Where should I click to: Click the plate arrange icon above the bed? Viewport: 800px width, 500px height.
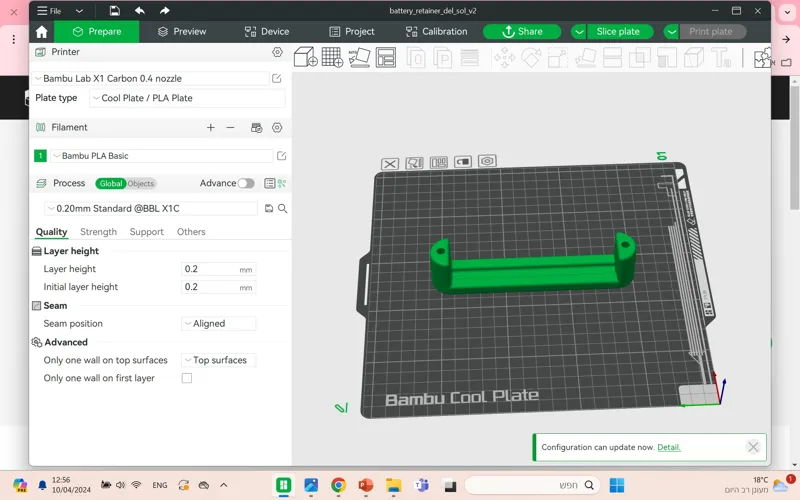(439, 162)
